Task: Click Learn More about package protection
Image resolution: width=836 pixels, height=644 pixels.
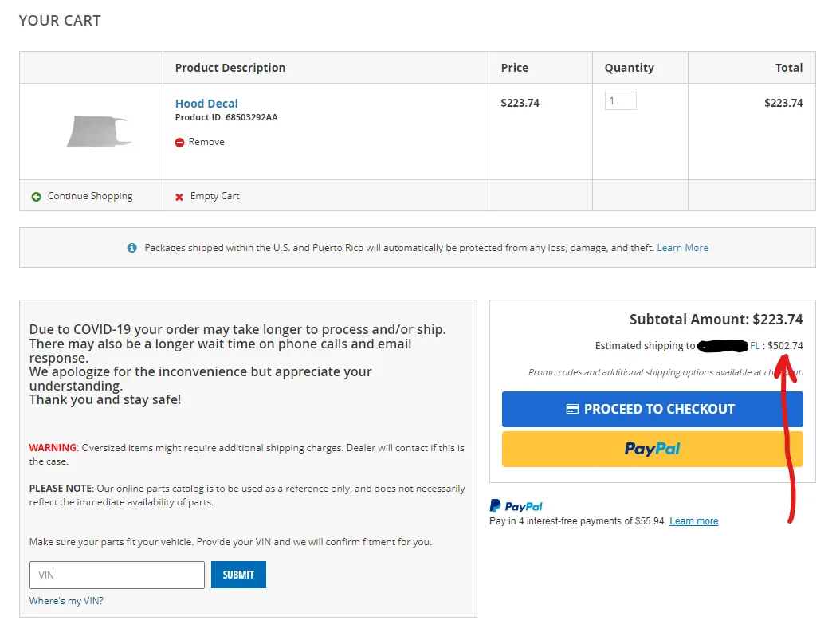Action: tap(682, 248)
